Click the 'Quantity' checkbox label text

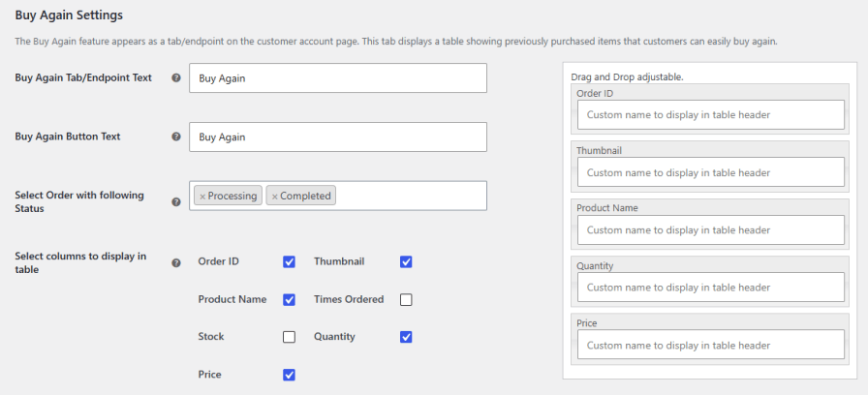click(x=334, y=336)
